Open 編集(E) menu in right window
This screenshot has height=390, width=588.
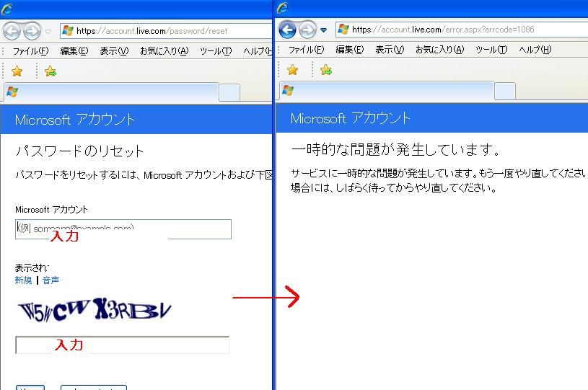[x=350, y=50]
